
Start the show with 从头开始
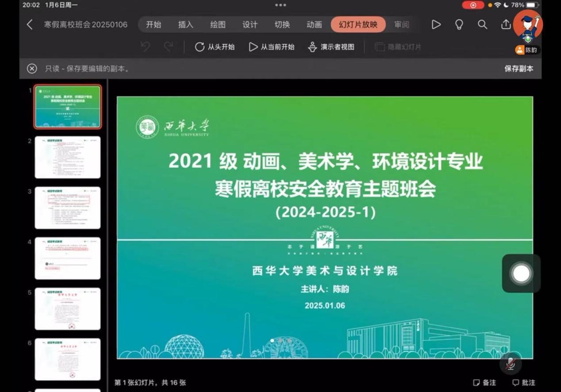click(215, 47)
